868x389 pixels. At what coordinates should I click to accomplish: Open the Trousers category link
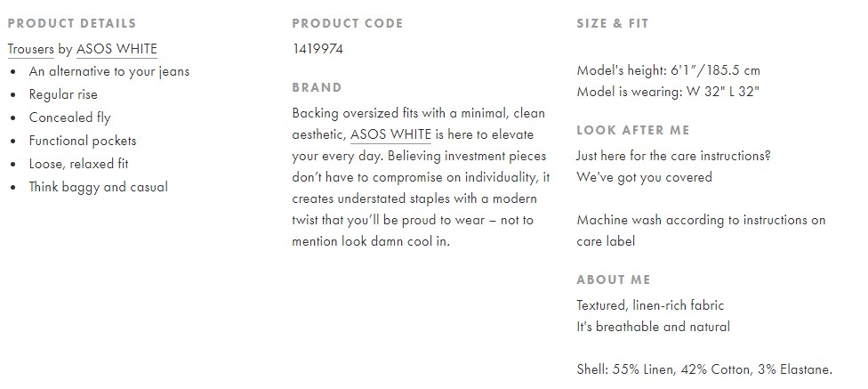pyautogui.click(x=30, y=49)
